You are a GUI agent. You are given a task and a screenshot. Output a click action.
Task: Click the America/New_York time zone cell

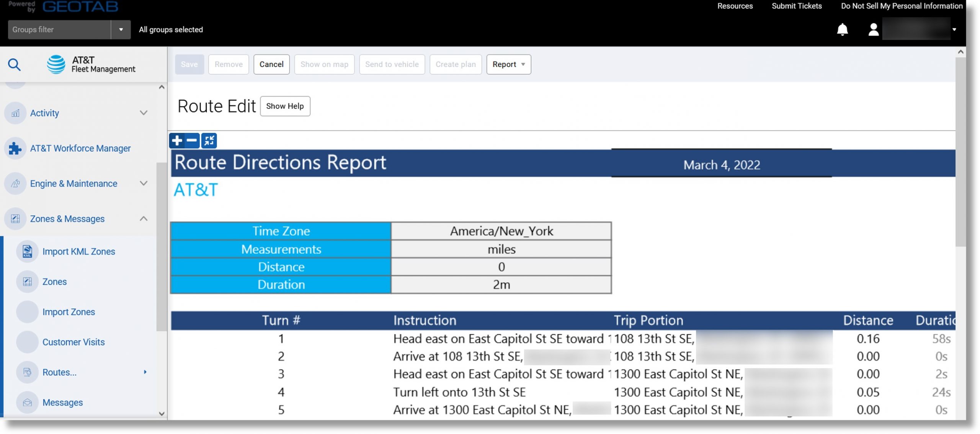coord(501,231)
